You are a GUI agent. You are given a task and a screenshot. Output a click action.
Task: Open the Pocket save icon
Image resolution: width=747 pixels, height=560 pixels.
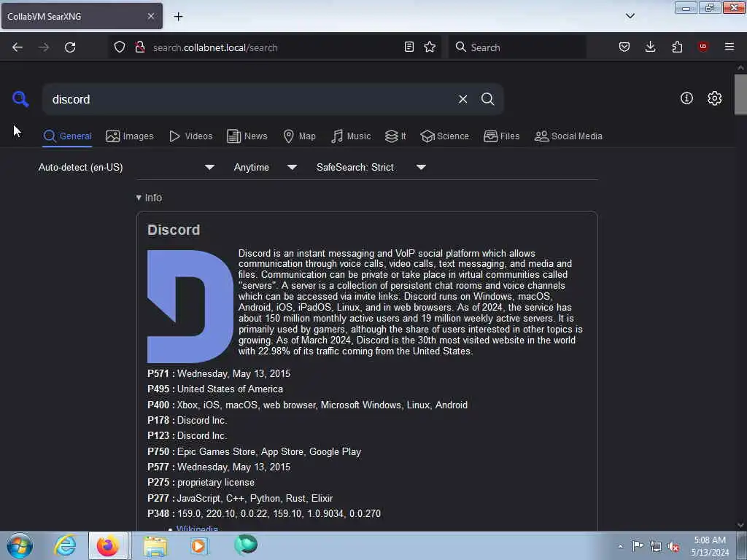pos(624,47)
